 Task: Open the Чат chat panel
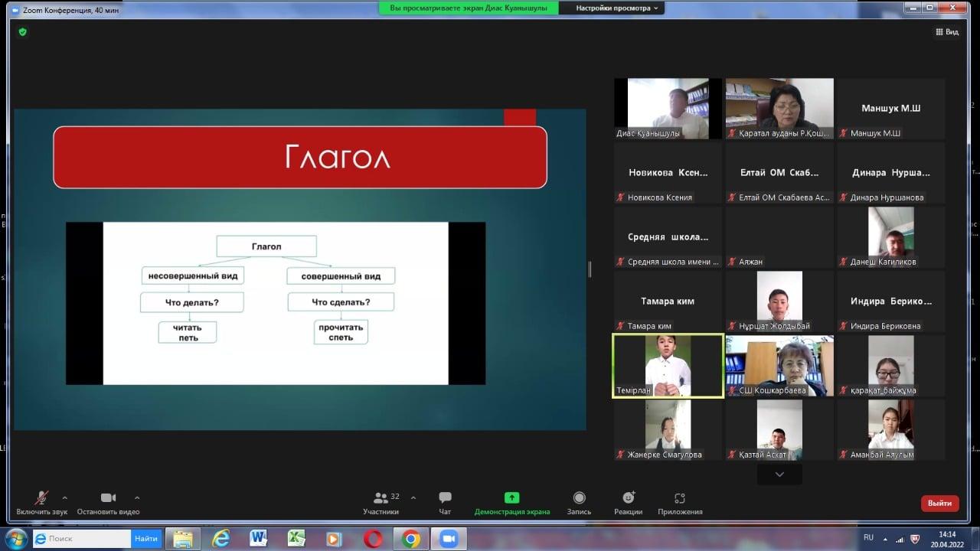[x=445, y=502]
